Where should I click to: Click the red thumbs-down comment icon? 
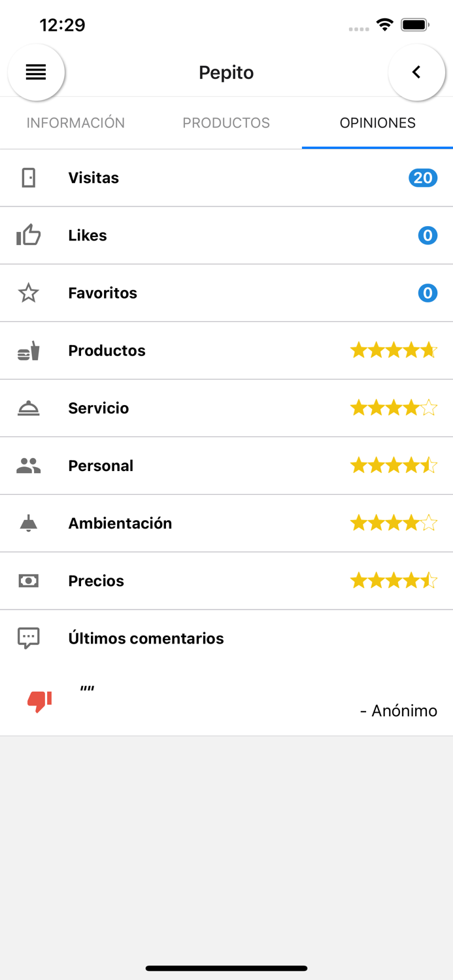point(37,701)
